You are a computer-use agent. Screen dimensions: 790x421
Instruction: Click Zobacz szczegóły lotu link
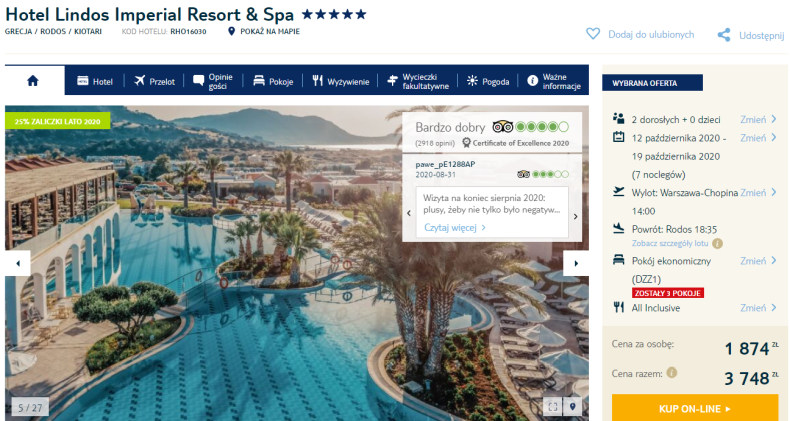coord(670,244)
